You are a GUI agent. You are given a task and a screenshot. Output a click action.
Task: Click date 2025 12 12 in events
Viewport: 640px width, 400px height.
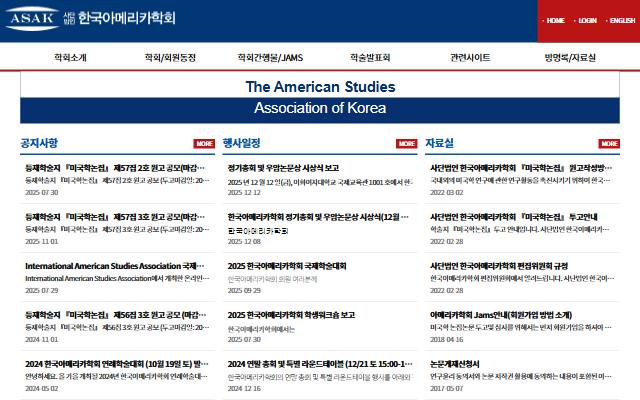(244, 193)
